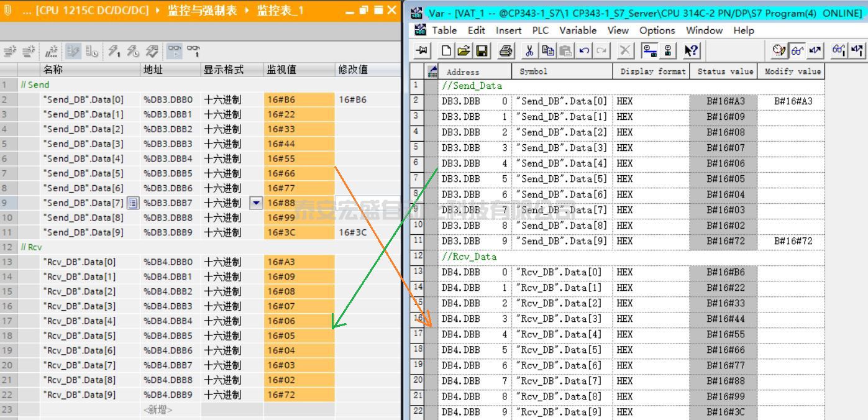Screen dimensions: 868x420
Task: Click the monitor once now glasses icon
Action: 193,52
